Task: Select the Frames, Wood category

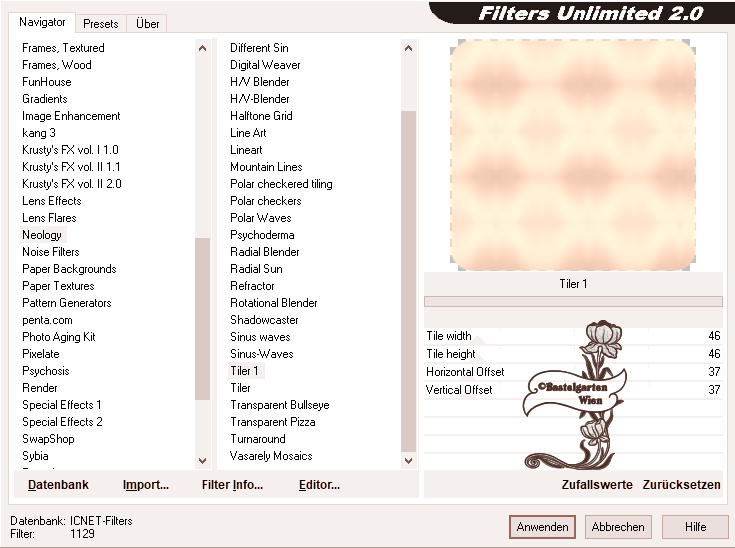Action: tap(57, 65)
